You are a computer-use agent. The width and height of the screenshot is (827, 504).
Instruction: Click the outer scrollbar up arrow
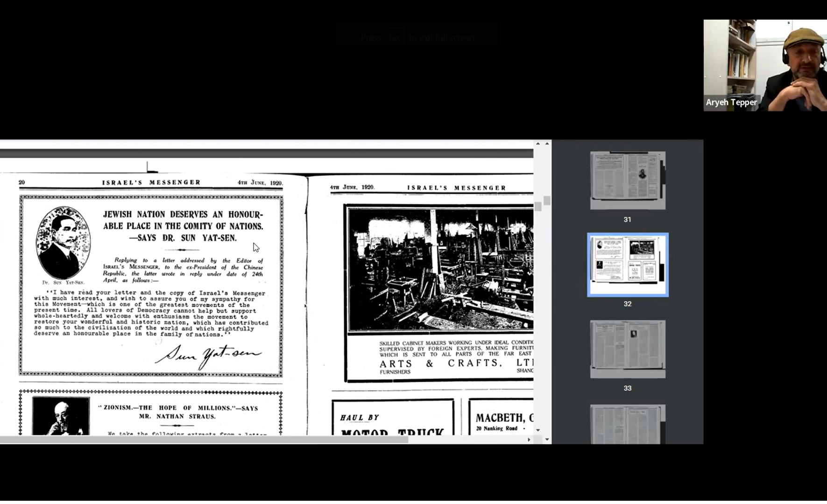[547, 144]
